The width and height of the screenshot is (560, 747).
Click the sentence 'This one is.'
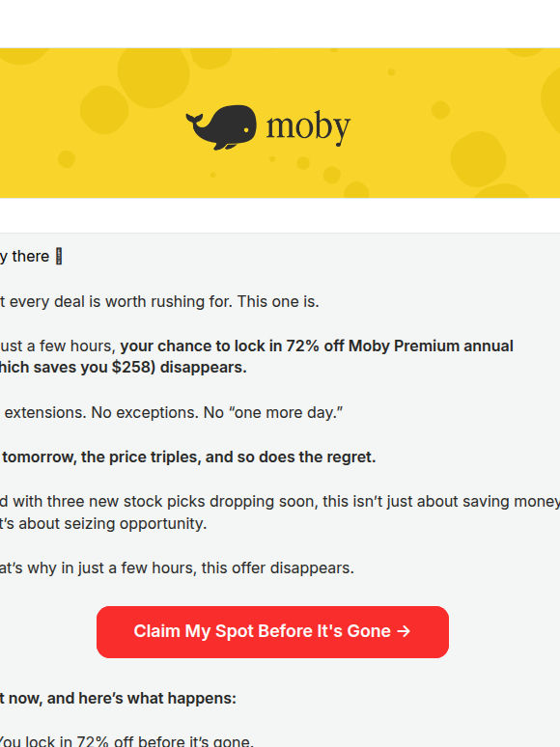pyautogui.click(x=278, y=301)
